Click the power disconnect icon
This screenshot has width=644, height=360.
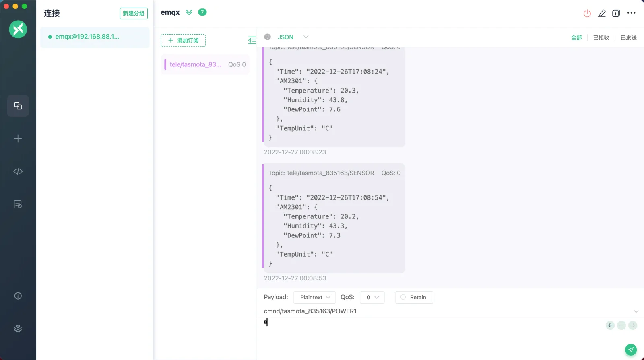(x=587, y=13)
